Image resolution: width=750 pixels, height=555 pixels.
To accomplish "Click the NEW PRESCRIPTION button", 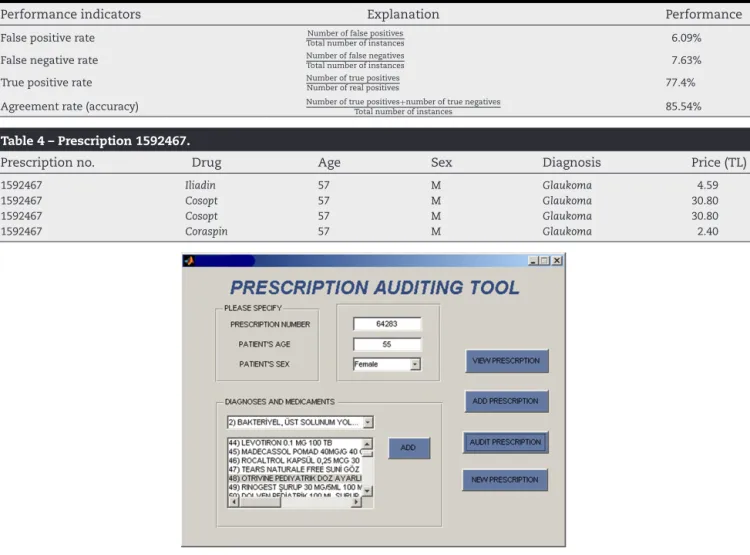I will (x=505, y=479).
